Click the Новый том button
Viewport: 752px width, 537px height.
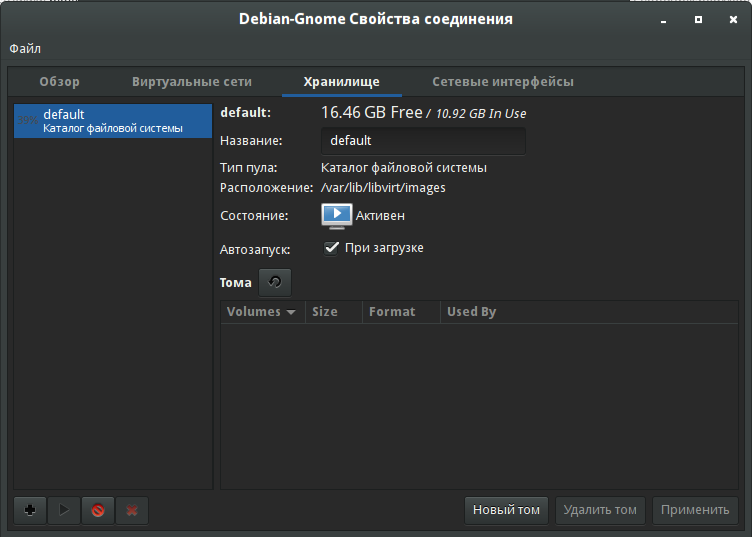click(x=506, y=510)
